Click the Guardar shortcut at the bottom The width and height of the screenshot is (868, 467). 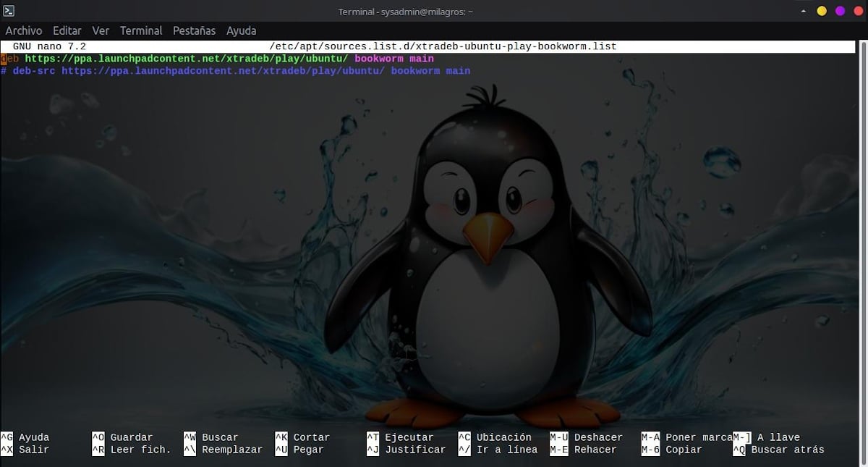pos(130,437)
